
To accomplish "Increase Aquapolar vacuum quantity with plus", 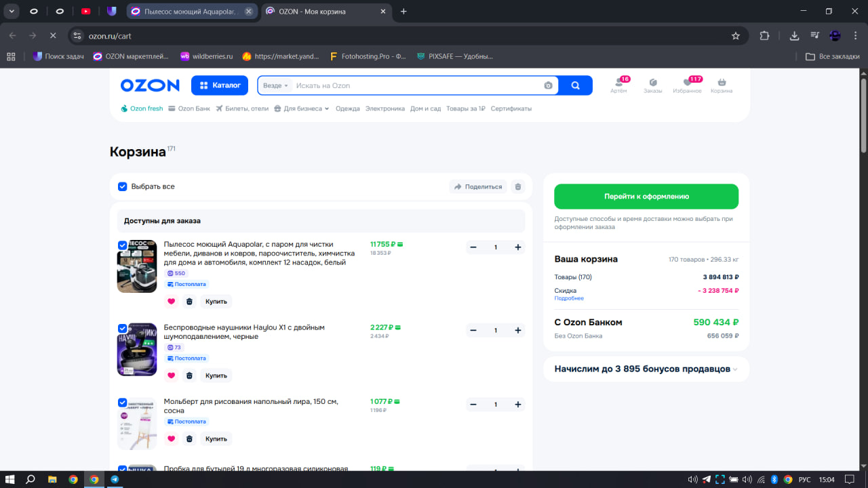I will [518, 247].
